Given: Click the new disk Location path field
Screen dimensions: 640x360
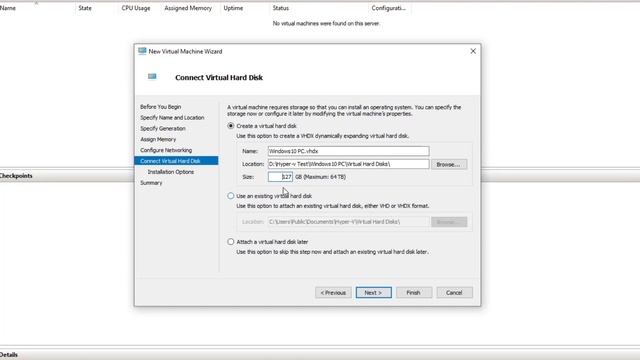Looking at the screenshot, I should (x=348, y=164).
